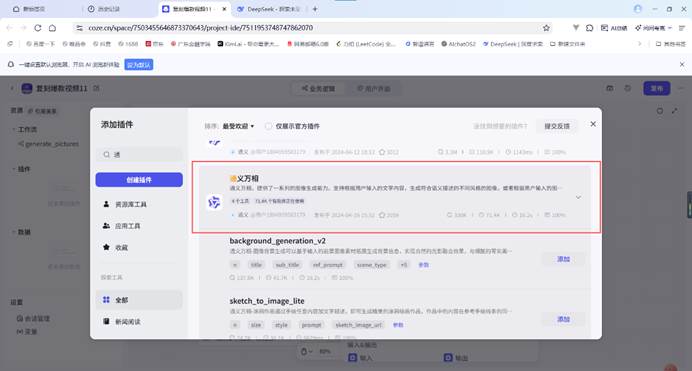Click the star icon beside 收藏
Image resolution: width=692 pixels, height=371 pixels.
[x=106, y=247]
